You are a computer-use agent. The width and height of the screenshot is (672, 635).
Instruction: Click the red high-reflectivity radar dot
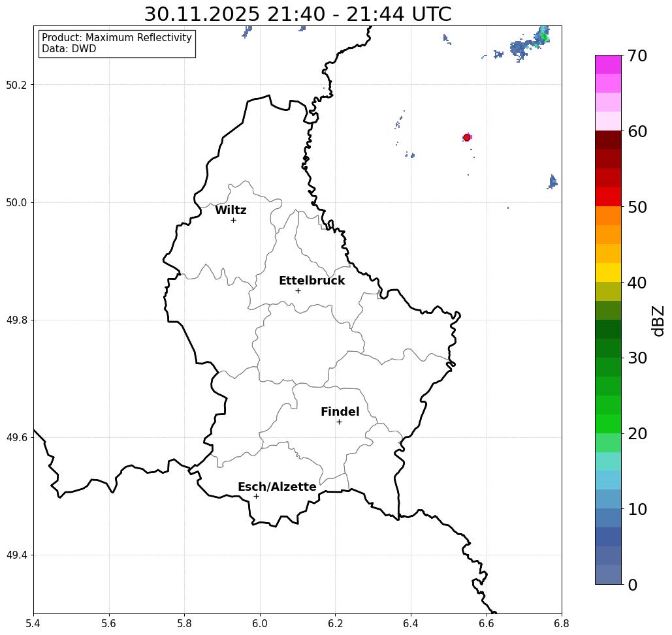(x=467, y=138)
